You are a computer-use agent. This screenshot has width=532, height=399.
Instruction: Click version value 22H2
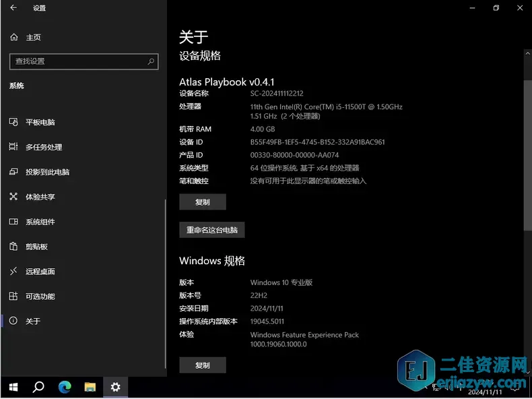tap(259, 295)
